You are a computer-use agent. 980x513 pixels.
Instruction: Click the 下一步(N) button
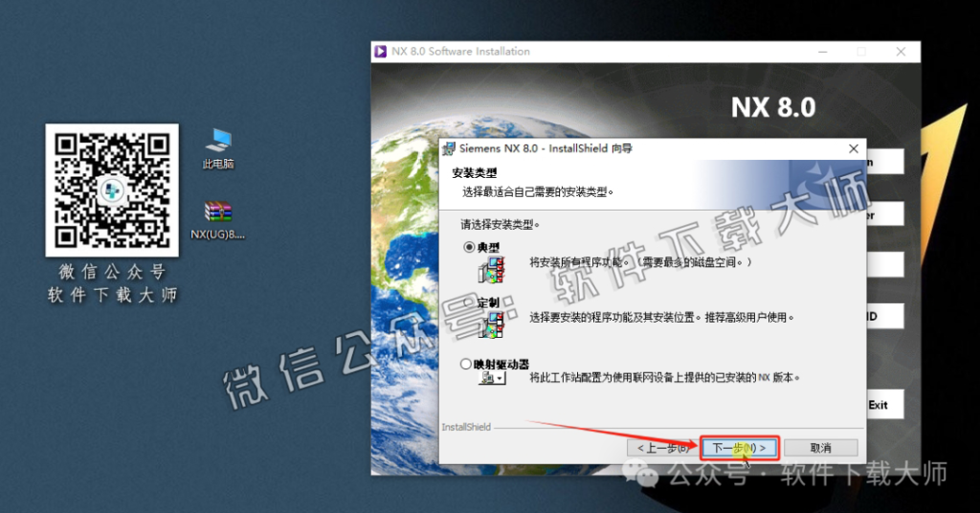pos(740,448)
